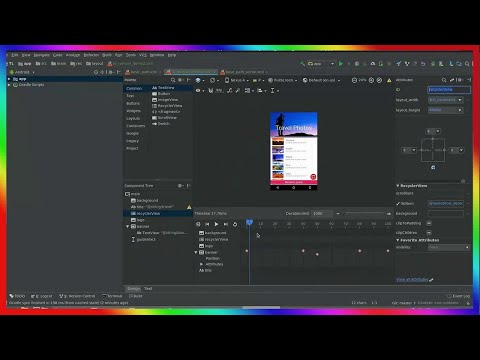Collapse the Favorite Attributes section
Viewport: 480px width, 360px height.
tap(398, 240)
